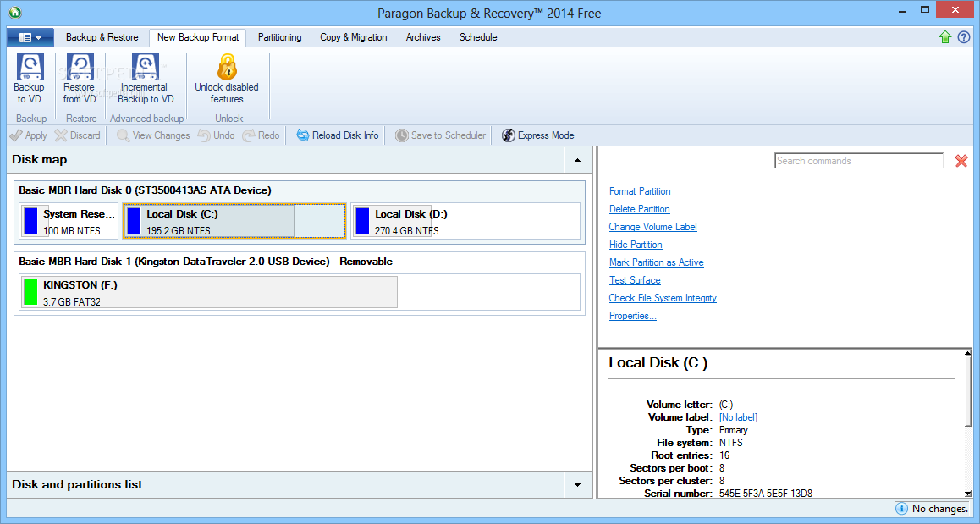Click the Save to Scheduler clock icon
The image size is (980, 524).
[x=401, y=135]
